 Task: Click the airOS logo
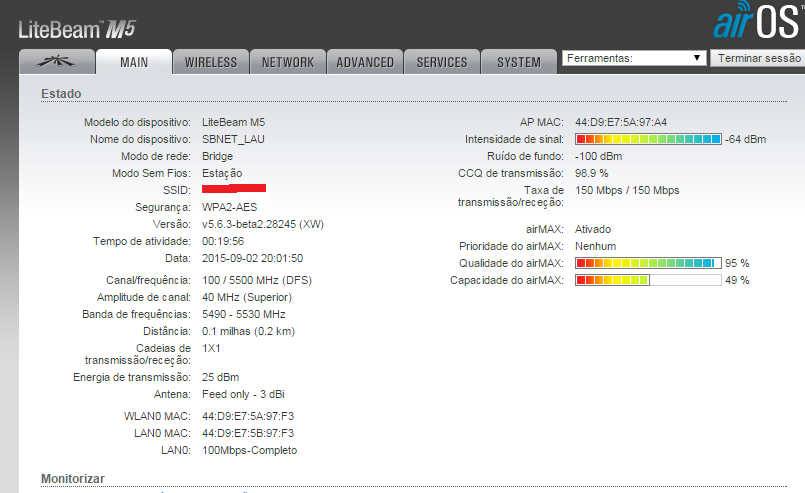[758, 21]
